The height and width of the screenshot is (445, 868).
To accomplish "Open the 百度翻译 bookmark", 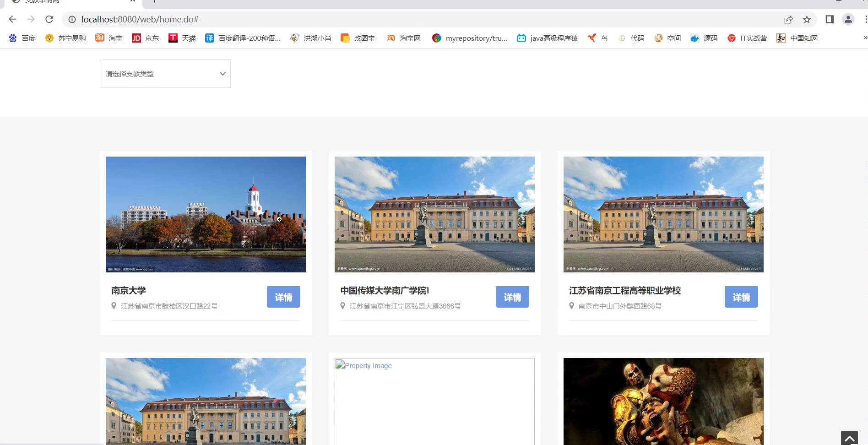I will pos(243,38).
